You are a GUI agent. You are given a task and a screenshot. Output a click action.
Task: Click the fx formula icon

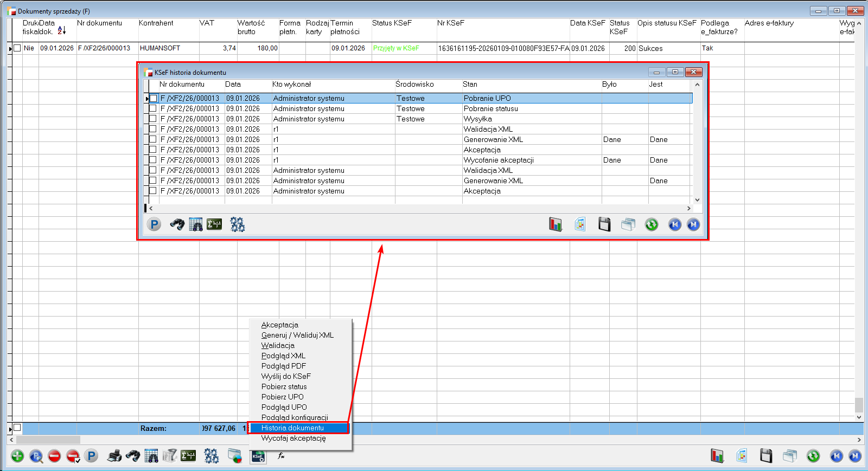[281, 456]
